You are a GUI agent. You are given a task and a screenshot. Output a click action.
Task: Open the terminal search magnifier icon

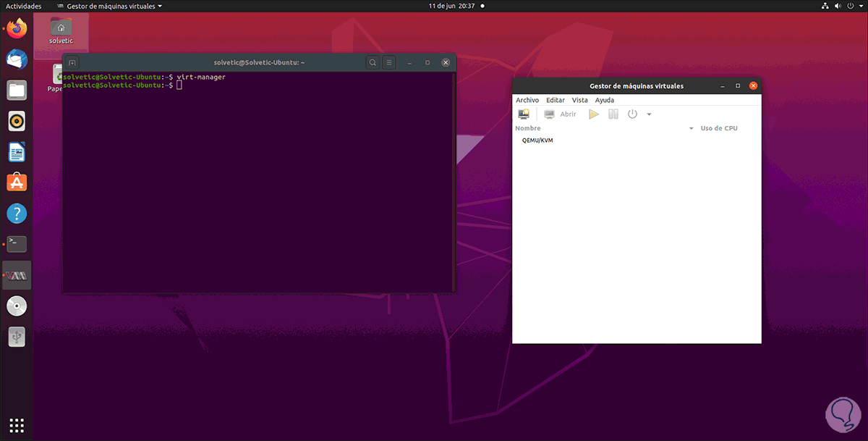tap(373, 63)
